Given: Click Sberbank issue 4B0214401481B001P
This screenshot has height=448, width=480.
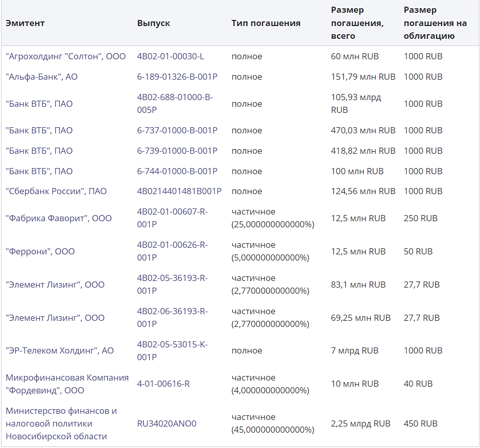Looking at the screenshot, I should [x=179, y=191].
